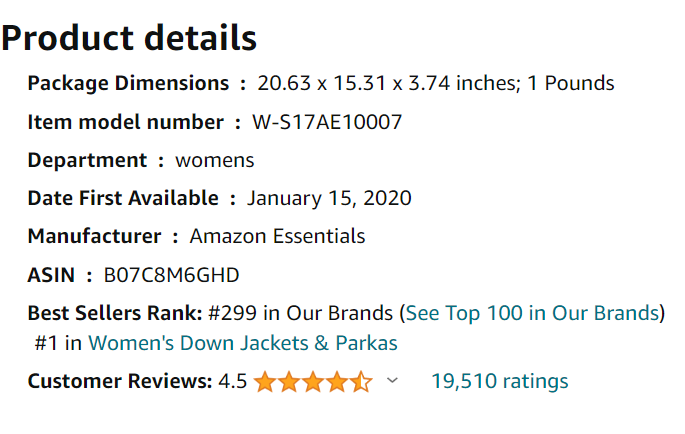Click the January 15, 2020 date text
This screenshot has width=685, height=434.
tap(329, 198)
